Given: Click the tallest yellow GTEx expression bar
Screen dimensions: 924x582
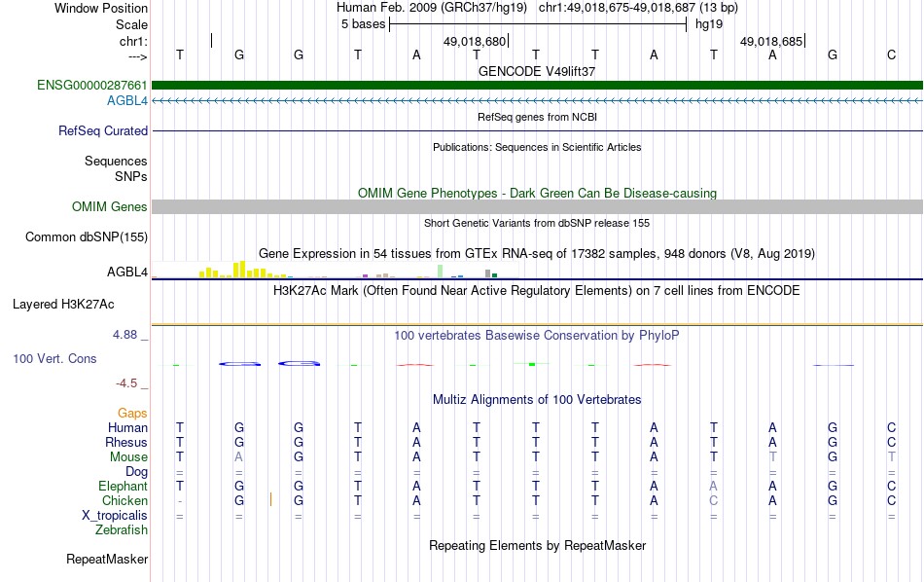Looking at the screenshot, I should pyautogui.click(x=242, y=269).
